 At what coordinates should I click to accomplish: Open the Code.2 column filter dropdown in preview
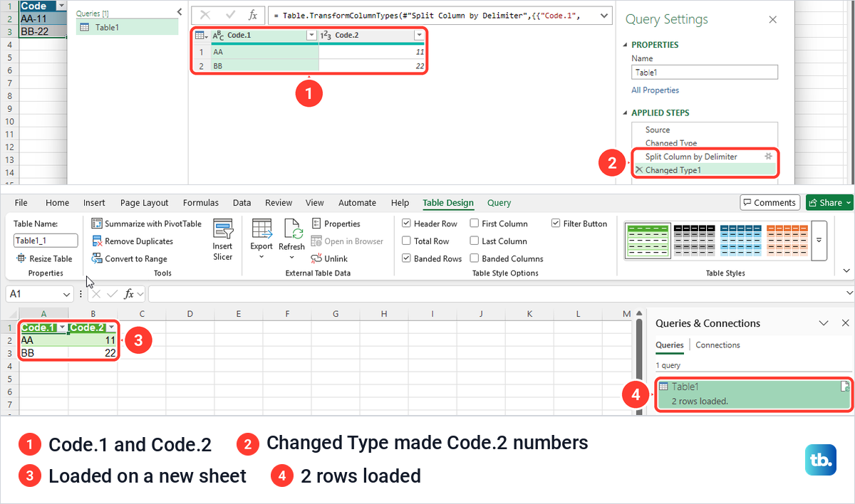tap(419, 35)
